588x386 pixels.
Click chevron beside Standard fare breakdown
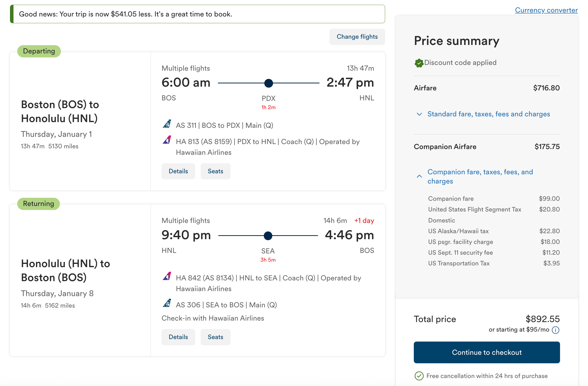point(420,114)
